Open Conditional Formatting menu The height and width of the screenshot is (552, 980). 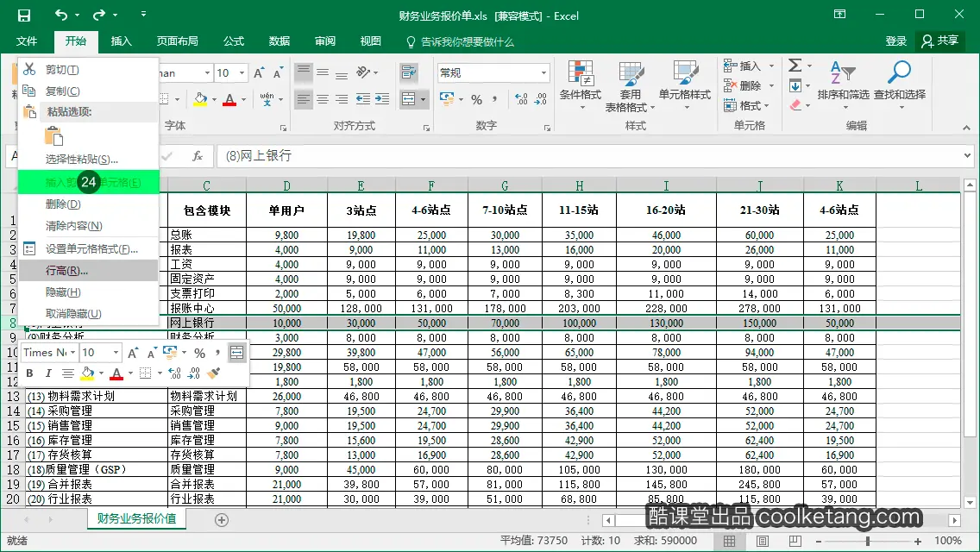point(581,85)
